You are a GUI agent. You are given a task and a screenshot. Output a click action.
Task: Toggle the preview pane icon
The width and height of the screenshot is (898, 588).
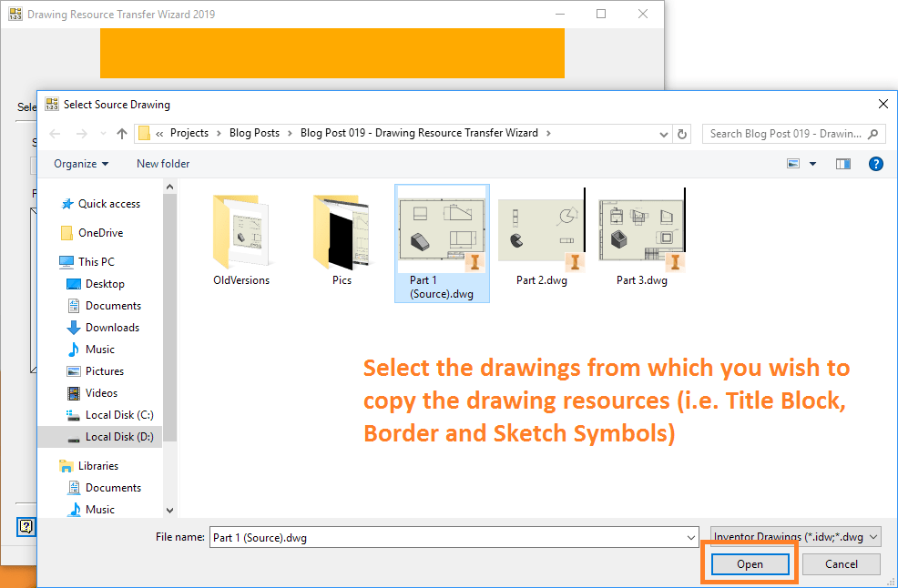[843, 165]
